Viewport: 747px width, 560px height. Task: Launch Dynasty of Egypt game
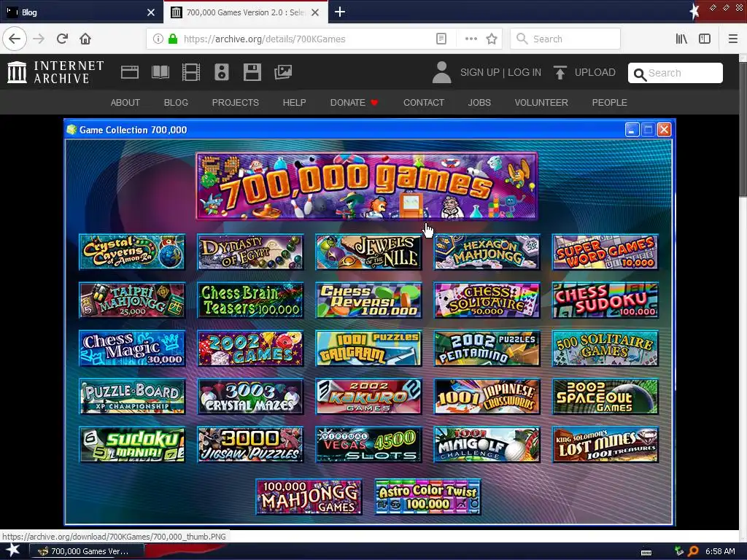[250, 252]
